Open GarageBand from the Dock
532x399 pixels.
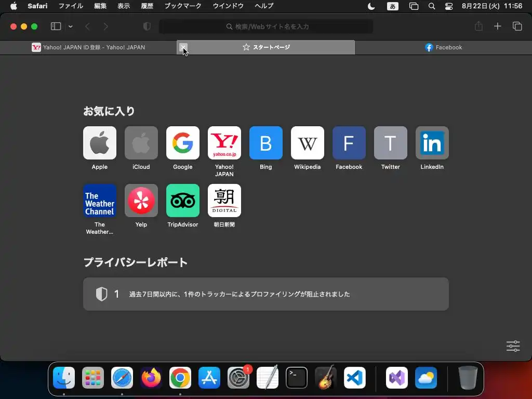[326, 378]
